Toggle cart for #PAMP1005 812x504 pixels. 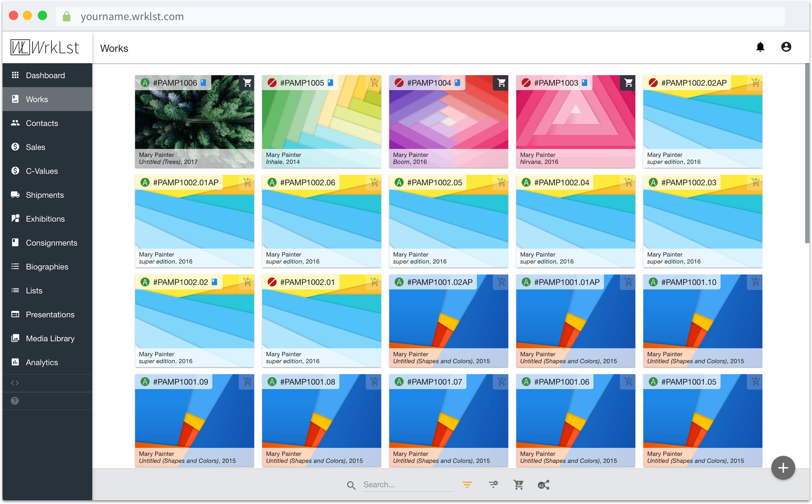coord(374,83)
